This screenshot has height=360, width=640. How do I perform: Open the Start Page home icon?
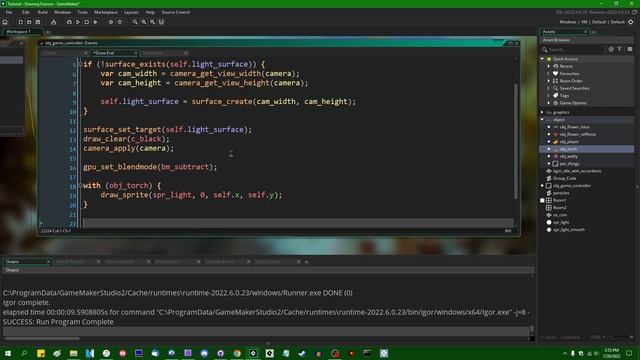pyautogui.click(x=5, y=22)
